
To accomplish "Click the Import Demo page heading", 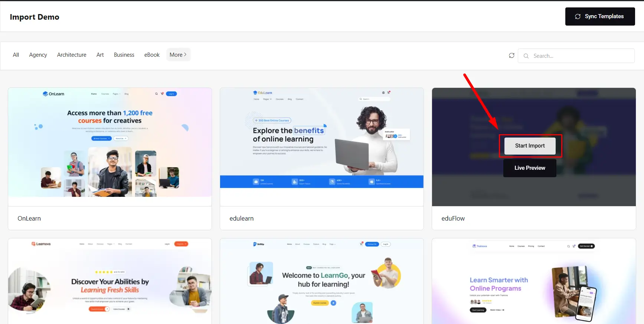I will click(x=35, y=17).
